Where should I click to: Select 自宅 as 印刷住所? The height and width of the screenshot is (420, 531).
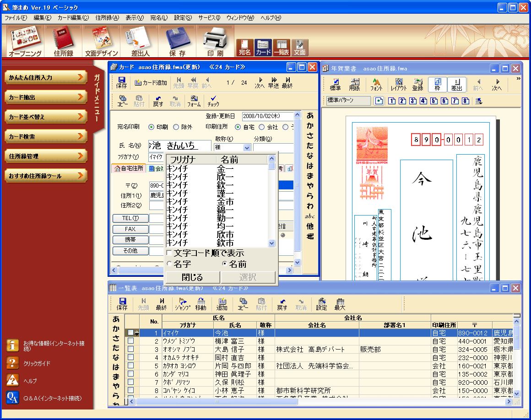click(x=238, y=127)
